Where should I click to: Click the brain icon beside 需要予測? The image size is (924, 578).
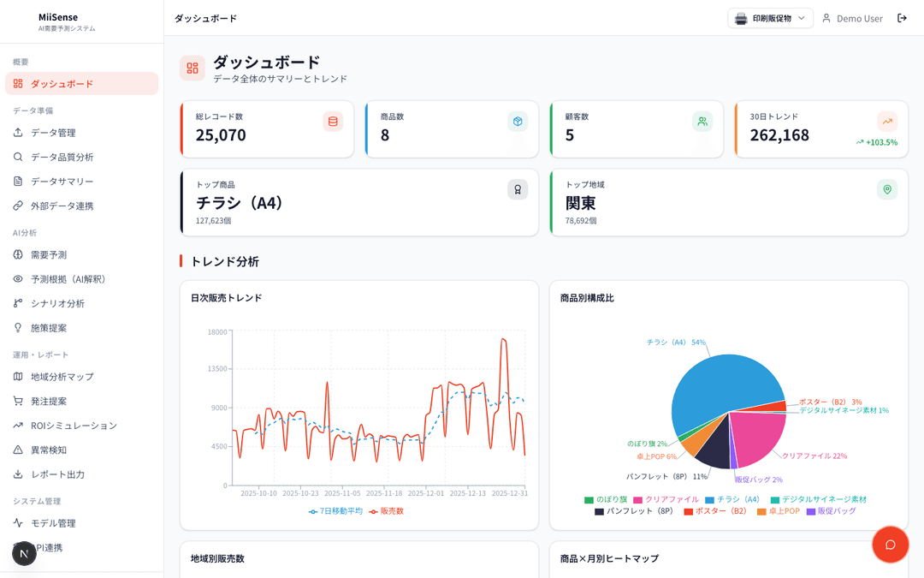click(18, 255)
